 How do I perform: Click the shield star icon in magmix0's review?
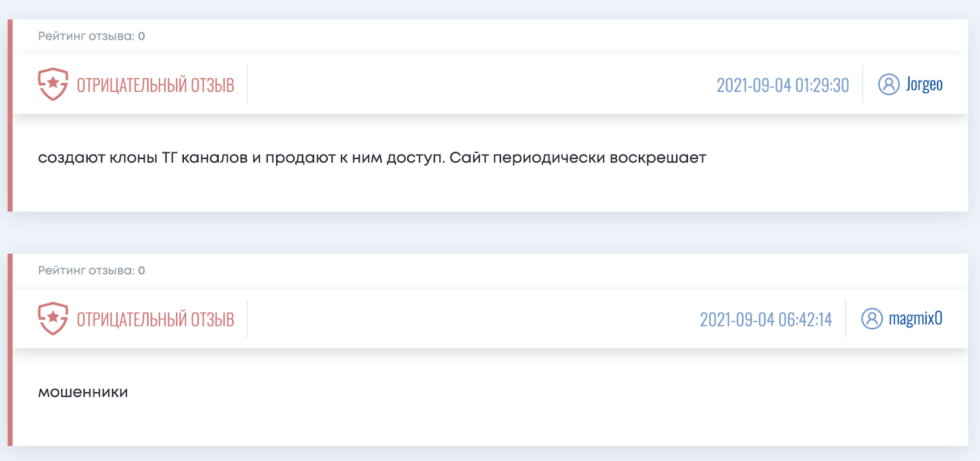point(53,318)
